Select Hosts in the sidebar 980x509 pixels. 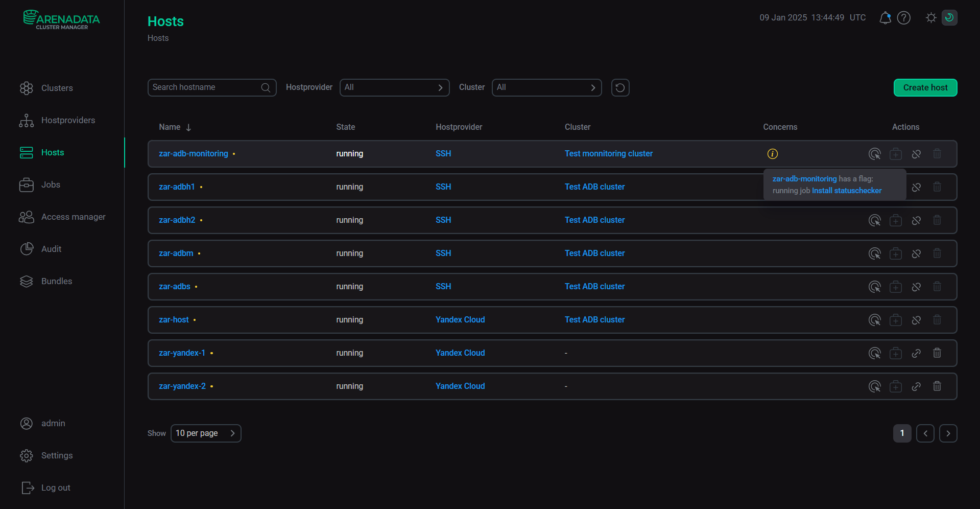pyautogui.click(x=42, y=152)
